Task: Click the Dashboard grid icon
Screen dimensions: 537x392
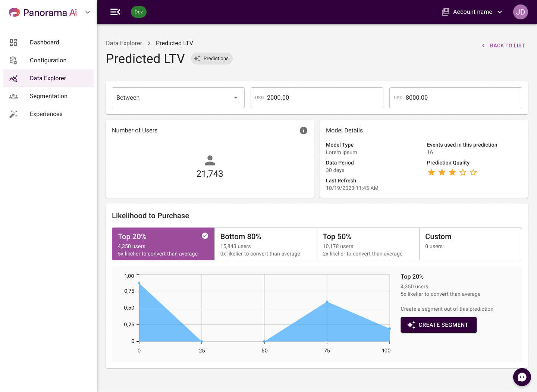Action: pyautogui.click(x=13, y=43)
